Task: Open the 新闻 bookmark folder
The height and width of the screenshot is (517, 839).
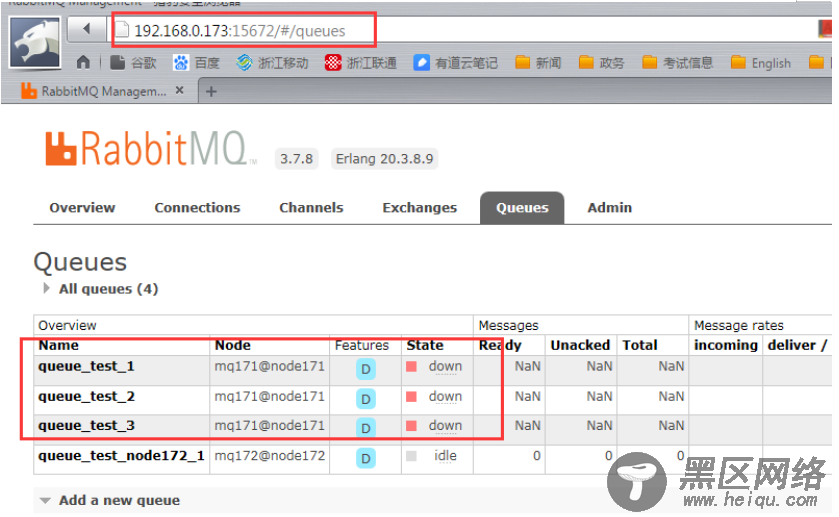Action: click(538, 63)
